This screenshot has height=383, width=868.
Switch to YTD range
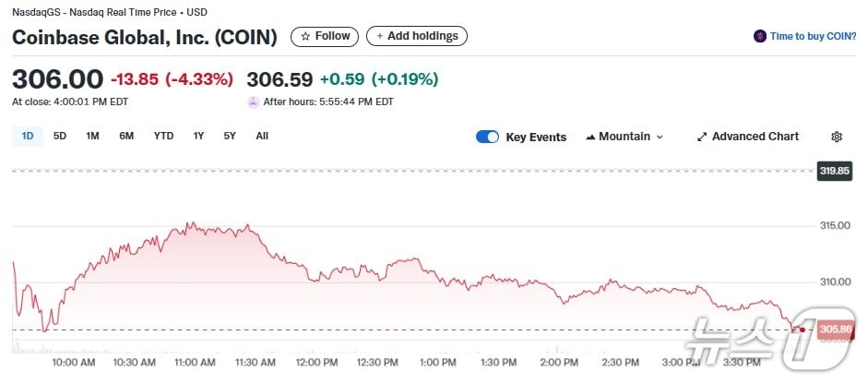point(163,136)
